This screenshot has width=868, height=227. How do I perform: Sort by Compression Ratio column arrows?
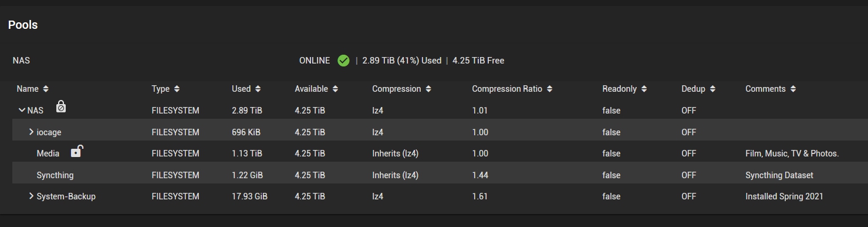(x=549, y=89)
